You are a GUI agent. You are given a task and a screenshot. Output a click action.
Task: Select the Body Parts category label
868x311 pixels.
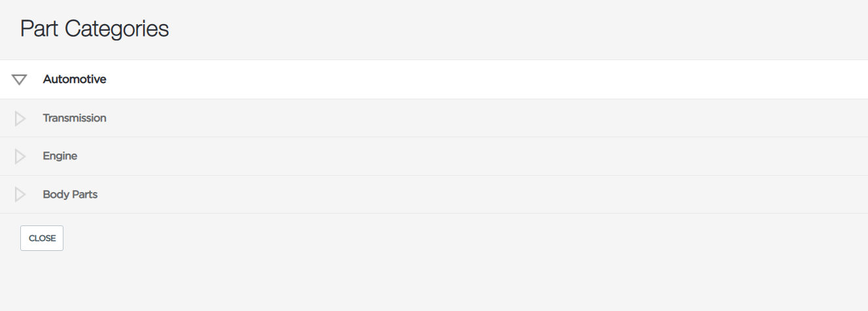pyautogui.click(x=70, y=195)
